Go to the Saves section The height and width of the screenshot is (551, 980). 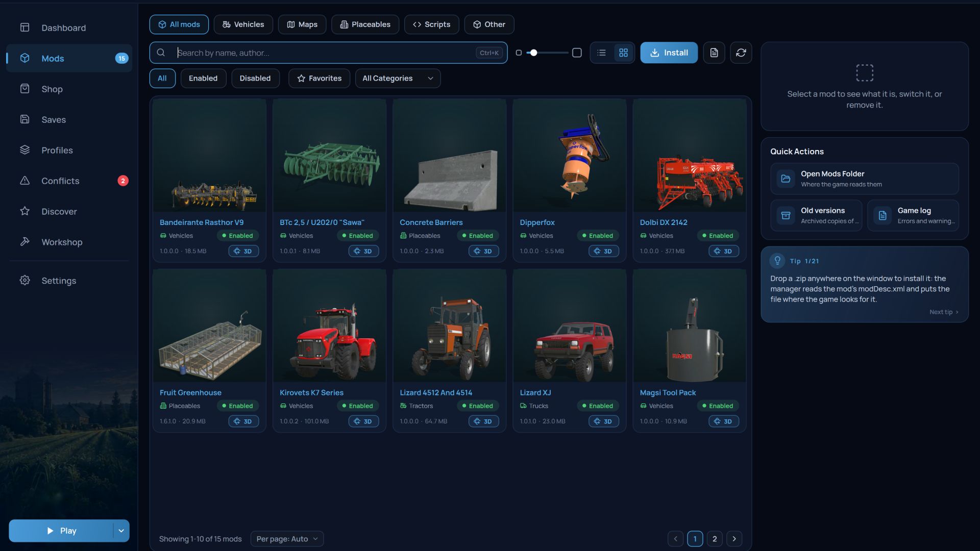pos(69,119)
